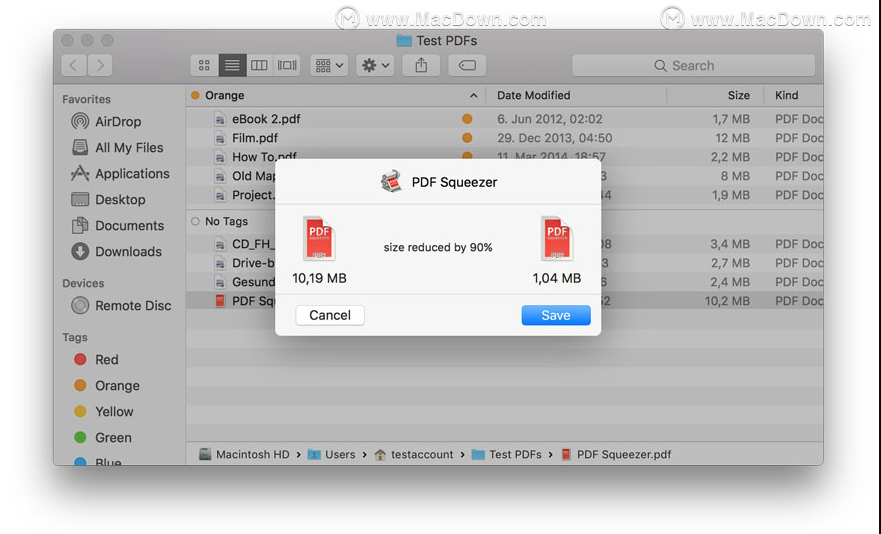Click the Save button in PDF Squeezer dialog
The image size is (881, 534).
click(556, 315)
